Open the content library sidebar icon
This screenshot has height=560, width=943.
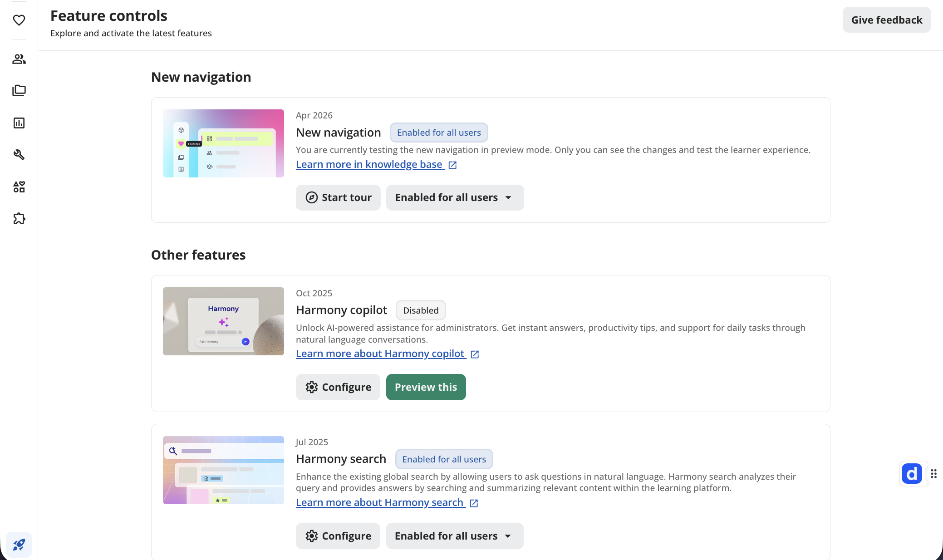point(19,91)
